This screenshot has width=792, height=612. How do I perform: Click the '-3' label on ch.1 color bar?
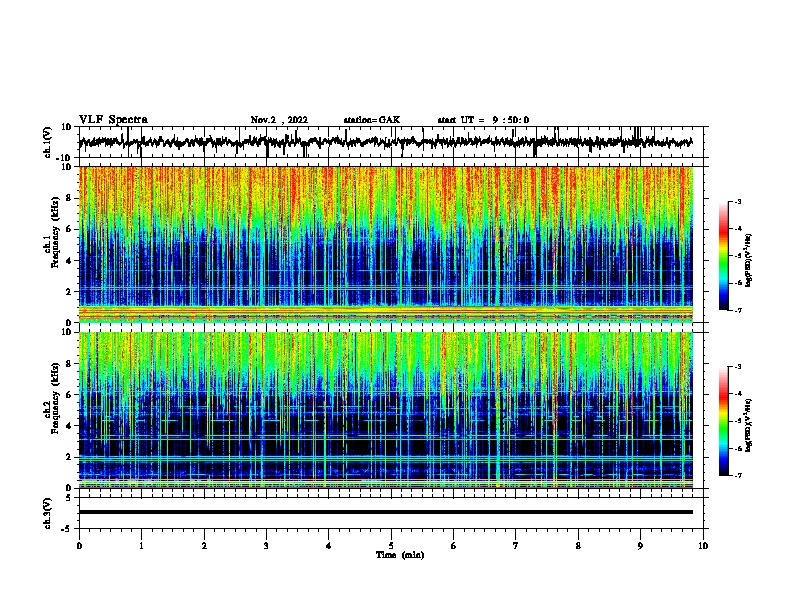point(737,202)
